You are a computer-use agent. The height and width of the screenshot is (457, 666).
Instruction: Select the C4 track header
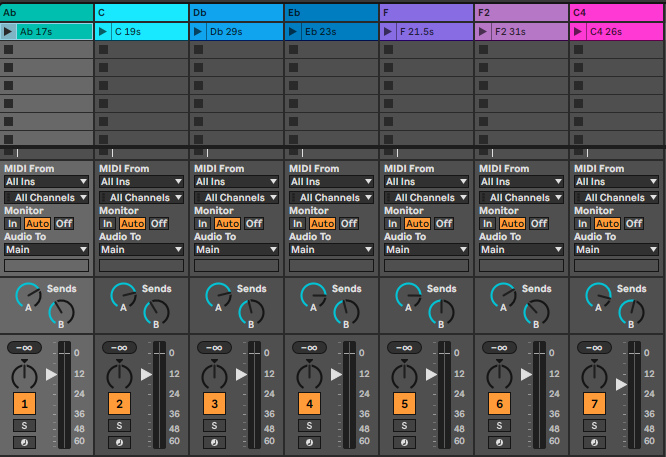pyautogui.click(x=618, y=13)
